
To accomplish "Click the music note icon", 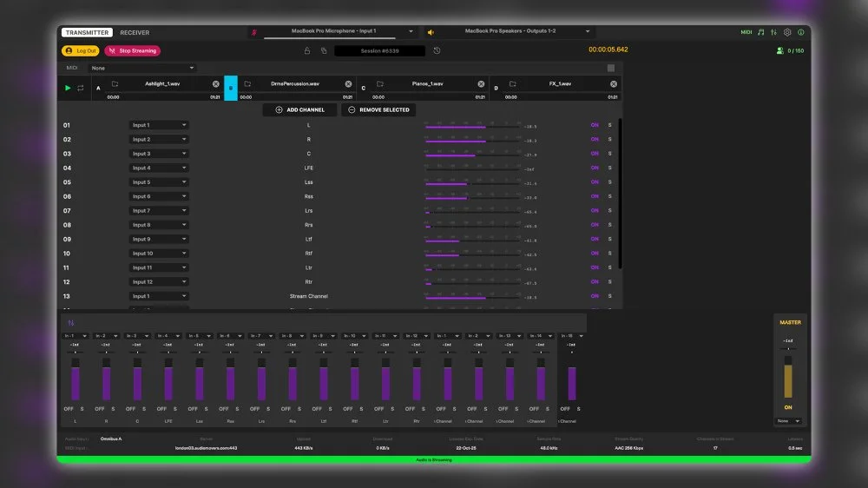I will (x=761, y=32).
